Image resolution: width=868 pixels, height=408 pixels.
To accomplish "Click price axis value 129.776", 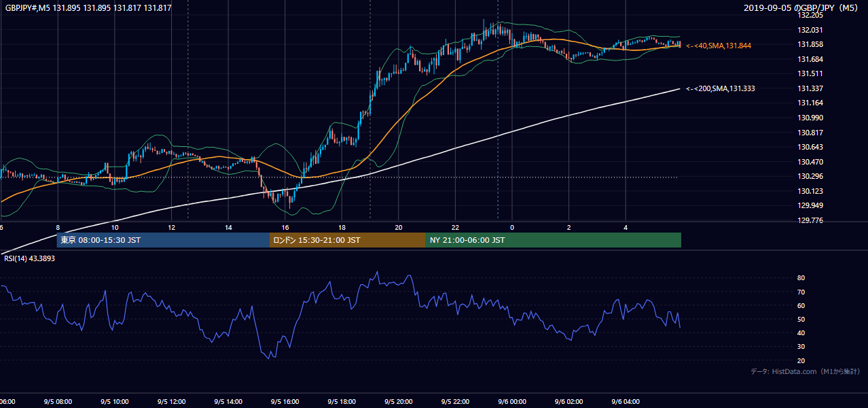I will coord(810,221).
